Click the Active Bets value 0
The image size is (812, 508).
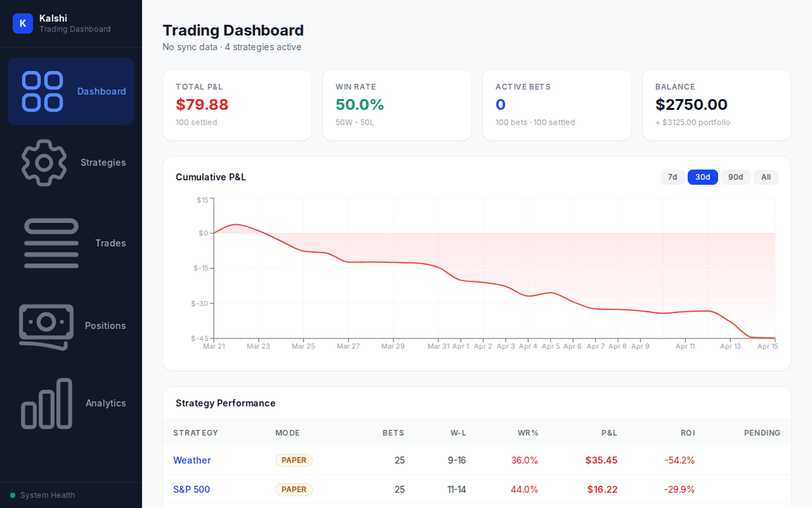pyautogui.click(x=501, y=105)
